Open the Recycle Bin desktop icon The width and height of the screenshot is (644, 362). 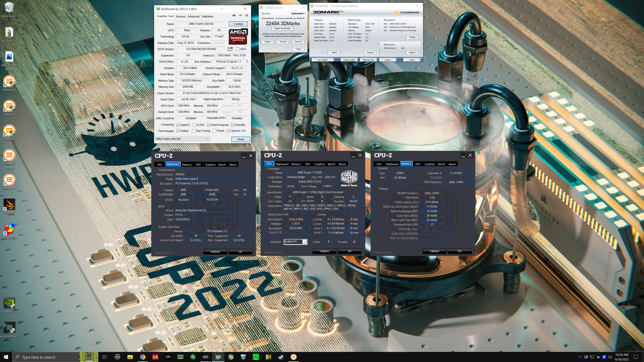pyautogui.click(x=9, y=10)
